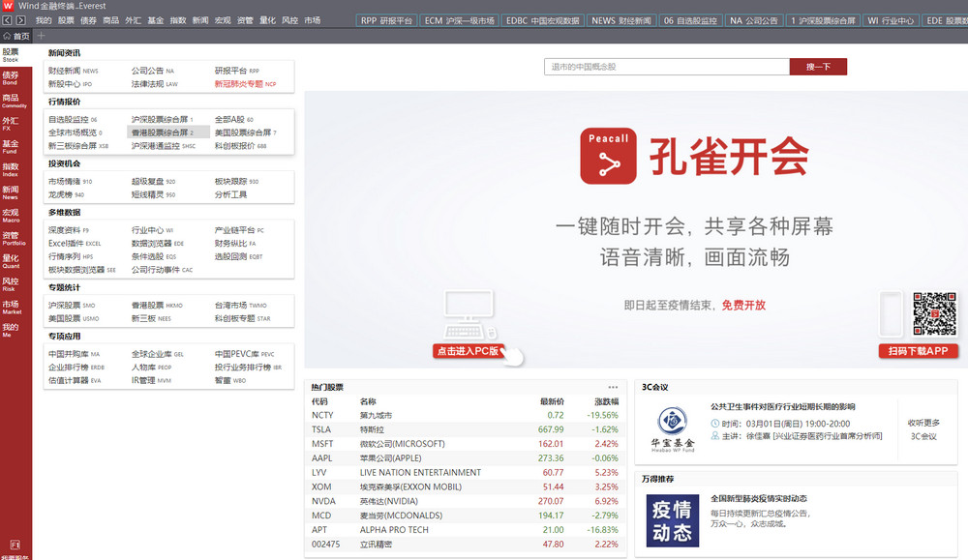Screen dimensions: 968x560
Task: Click the 点击进入PC版 button
Action: click(468, 351)
